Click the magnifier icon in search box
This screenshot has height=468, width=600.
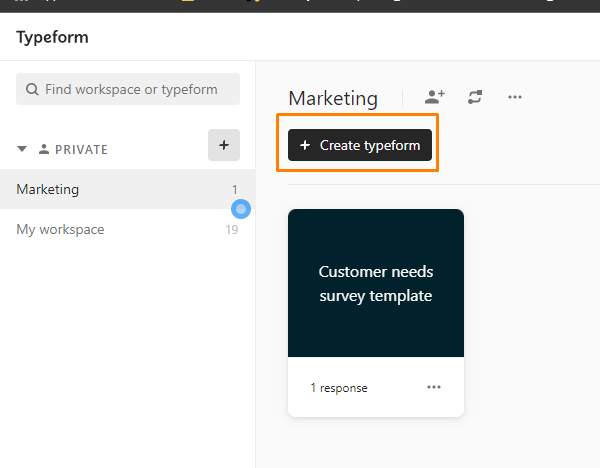(x=32, y=89)
